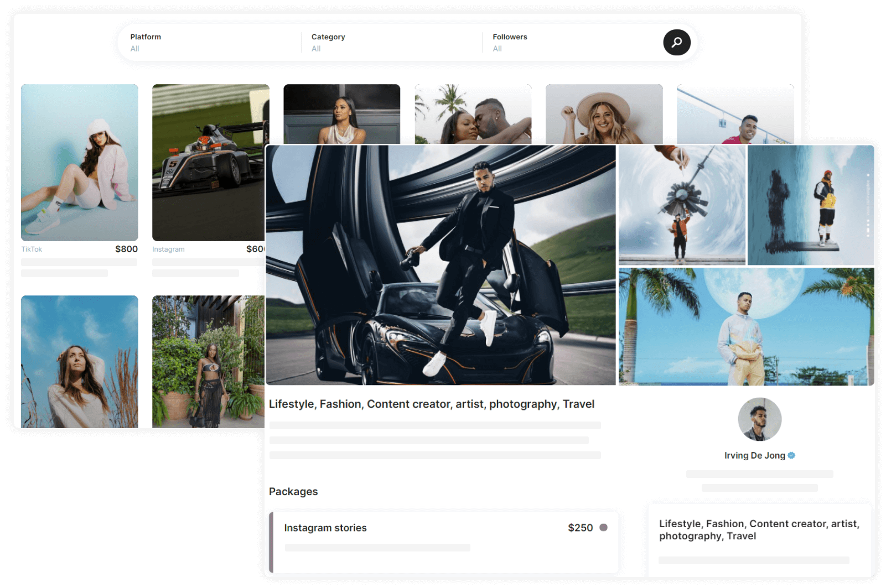Click the $250 package price
This screenshot has width=886, height=588.
(580, 528)
